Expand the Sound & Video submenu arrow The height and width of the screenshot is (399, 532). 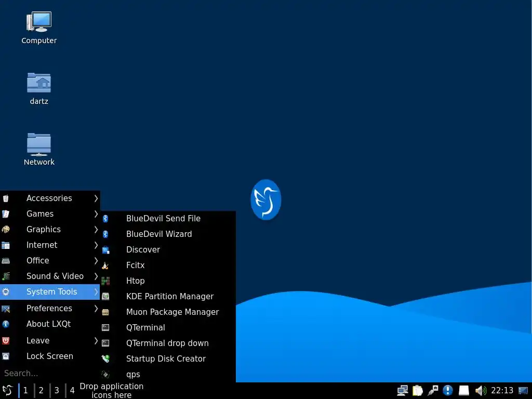tap(96, 276)
